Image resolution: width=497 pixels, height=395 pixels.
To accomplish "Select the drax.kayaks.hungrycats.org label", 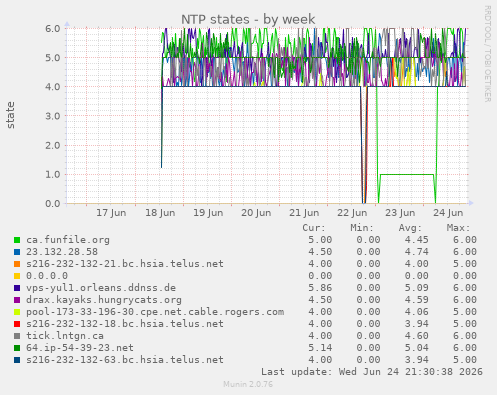I will pyautogui.click(x=104, y=300).
